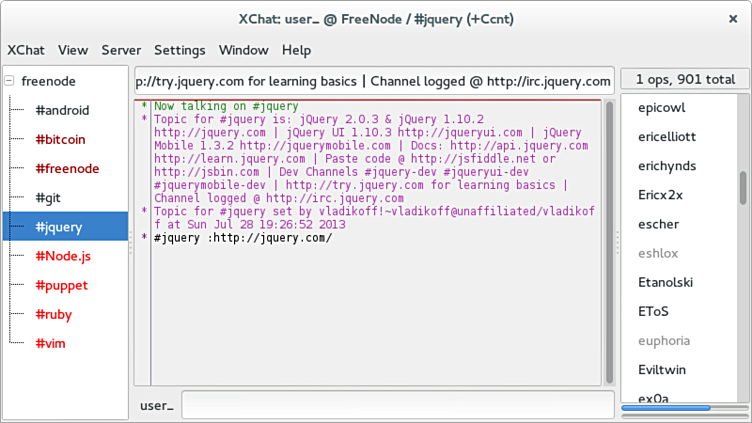
Task: Select the #git channel
Action: pos(49,198)
